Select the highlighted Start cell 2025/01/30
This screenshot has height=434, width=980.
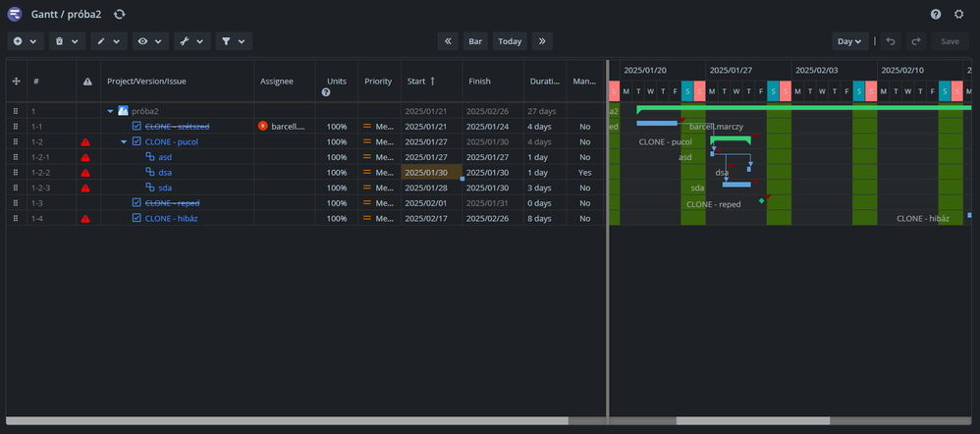click(432, 173)
